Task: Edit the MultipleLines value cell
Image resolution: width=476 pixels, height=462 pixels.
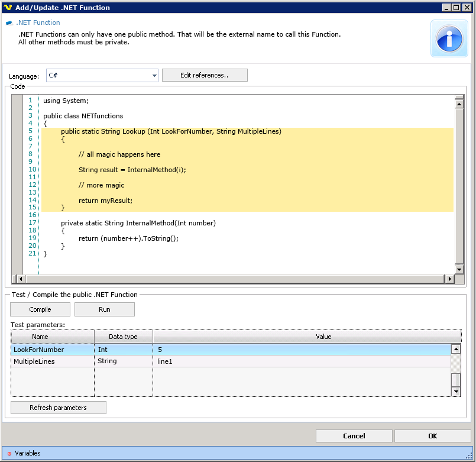Action: 302,361
